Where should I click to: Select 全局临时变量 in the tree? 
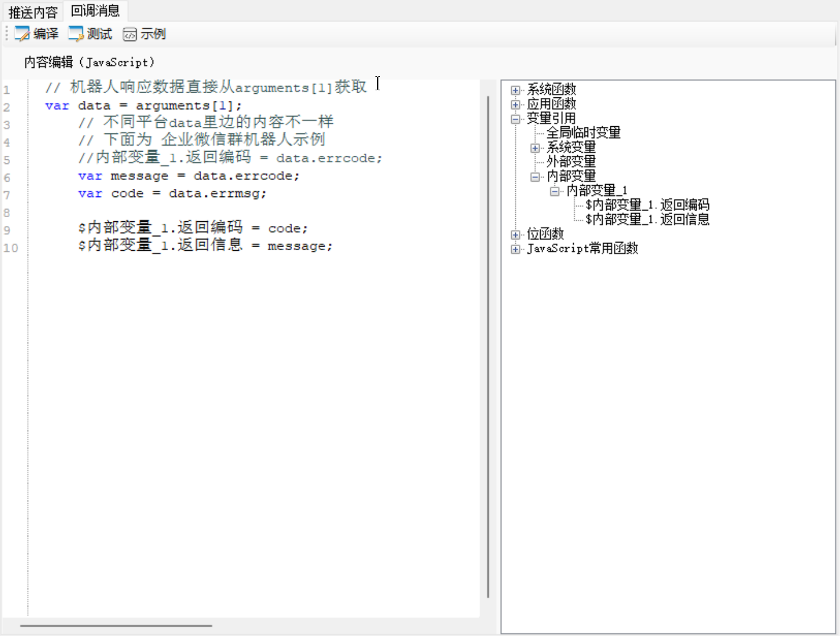583,133
